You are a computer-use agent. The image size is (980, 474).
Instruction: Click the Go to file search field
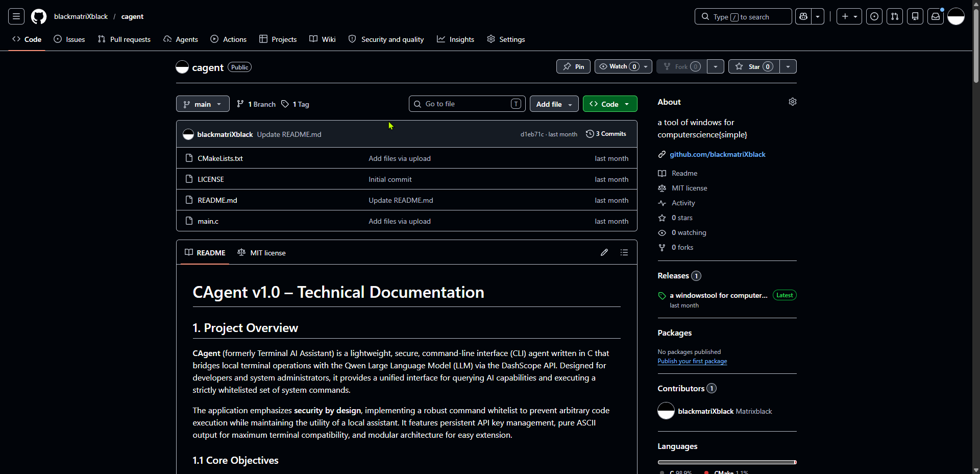(467, 104)
